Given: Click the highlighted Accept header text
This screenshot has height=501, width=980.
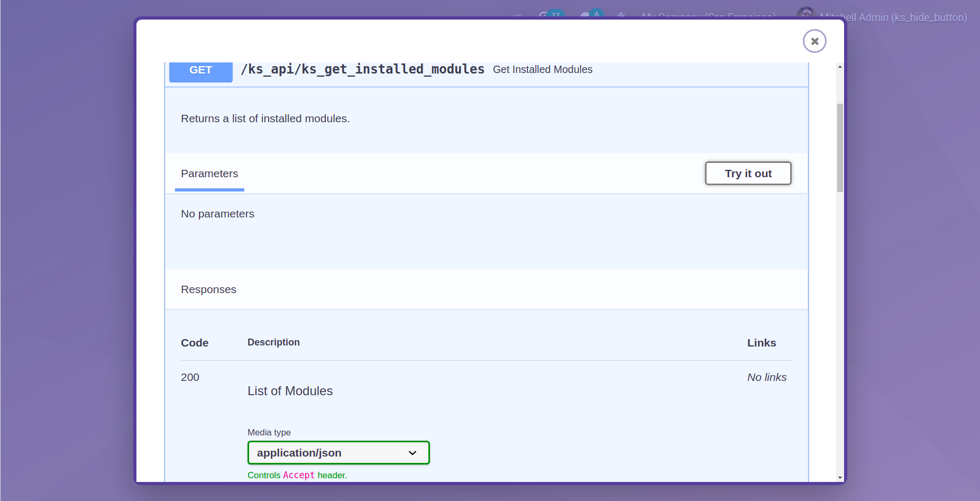Looking at the screenshot, I should [298, 475].
